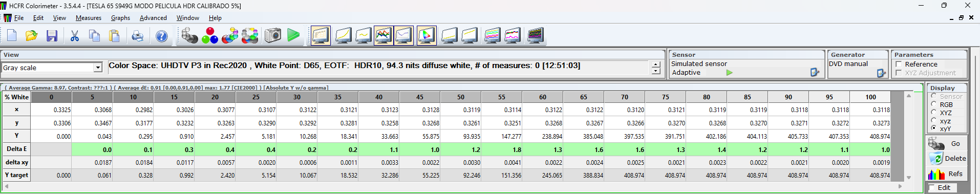Viewport: 980px width, 194px height.
Task: Select the XYZ uppercase display option
Action: (933, 113)
